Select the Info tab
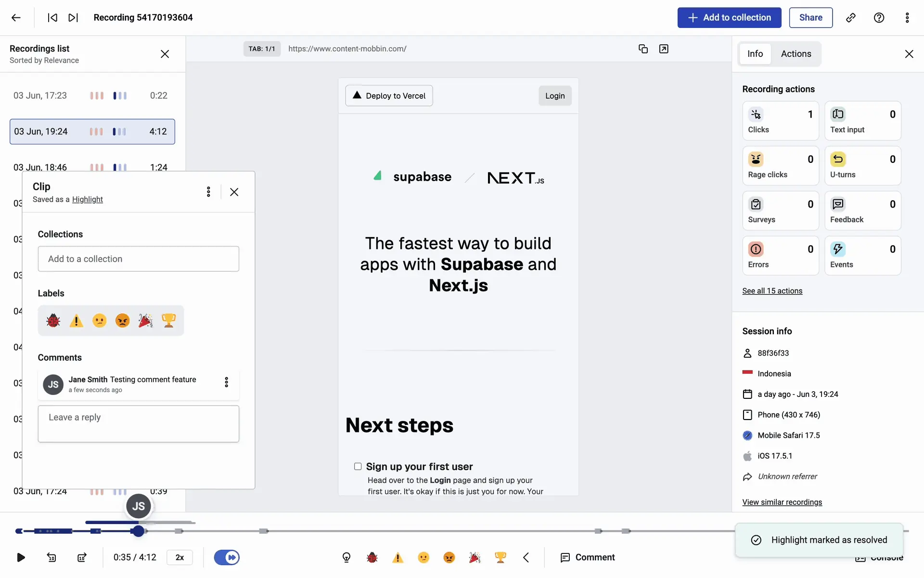924x578 pixels. (x=755, y=54)
